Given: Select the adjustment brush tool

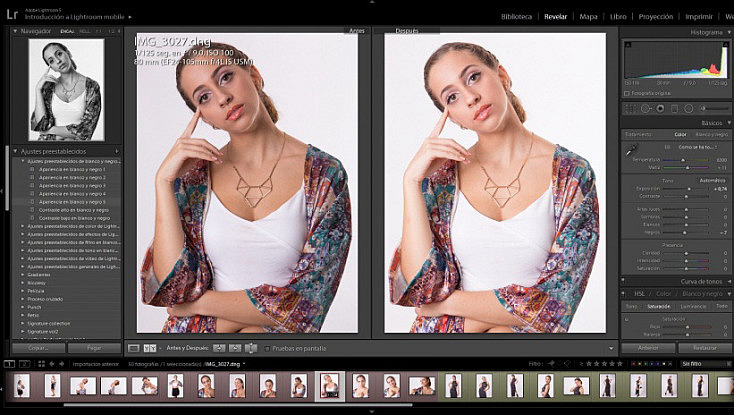Looking at the screenshot, I should (714, 108).
